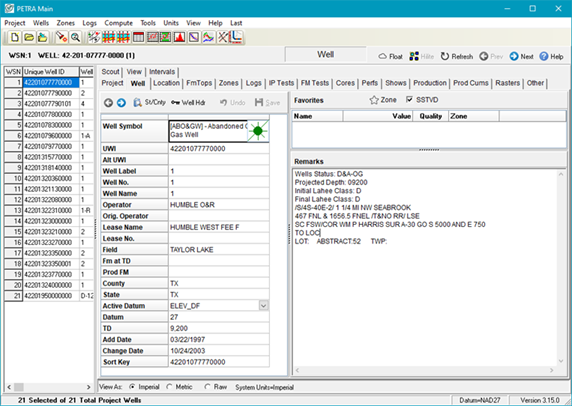
Task: Open the Compute menu
Action: pos(119,23)
